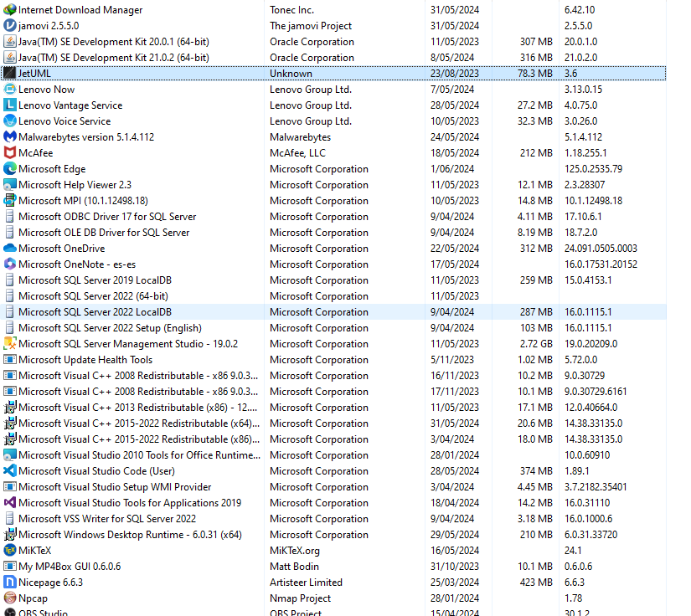Click version 3.7.2182.35401
Viewport: 691px width, 616px height.
click(x=596, y=487)
